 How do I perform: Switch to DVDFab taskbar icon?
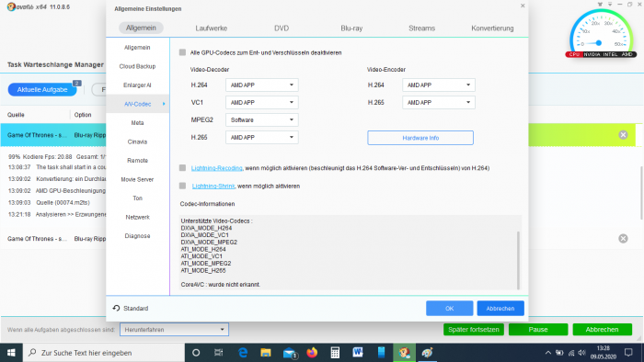pos(405,353)
